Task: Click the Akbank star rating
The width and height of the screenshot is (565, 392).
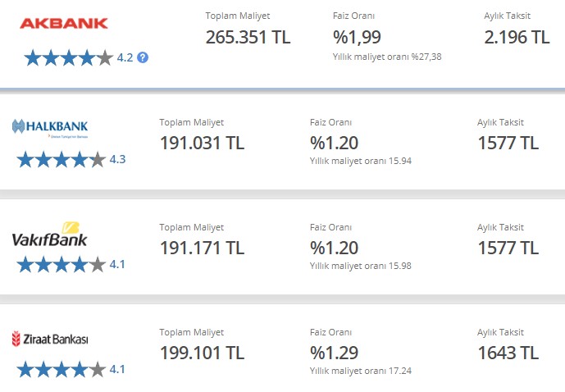Action: (68, 57)
